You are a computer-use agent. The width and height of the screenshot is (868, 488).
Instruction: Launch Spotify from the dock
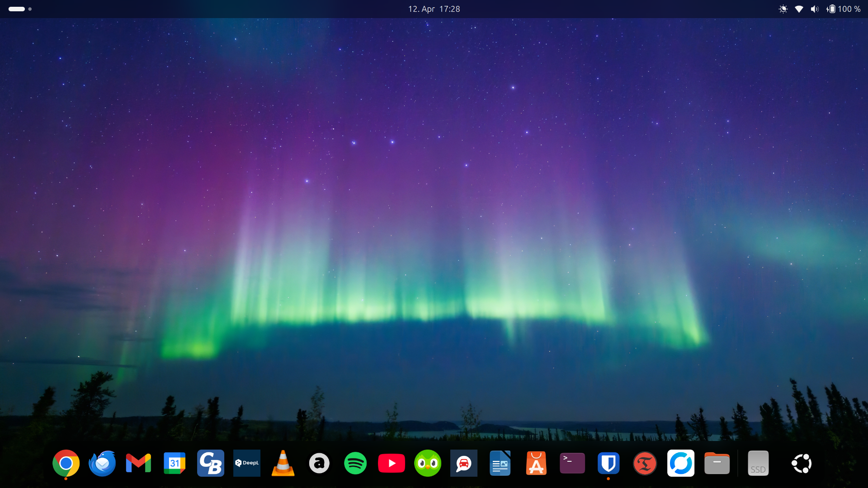pyautogui.click(x=355, y=463)
